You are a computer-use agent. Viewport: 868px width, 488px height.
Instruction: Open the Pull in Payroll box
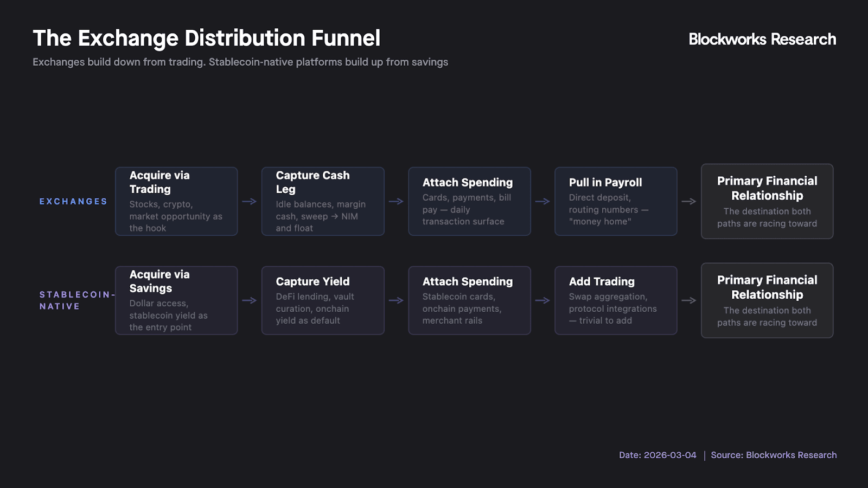tap(616, 201)
